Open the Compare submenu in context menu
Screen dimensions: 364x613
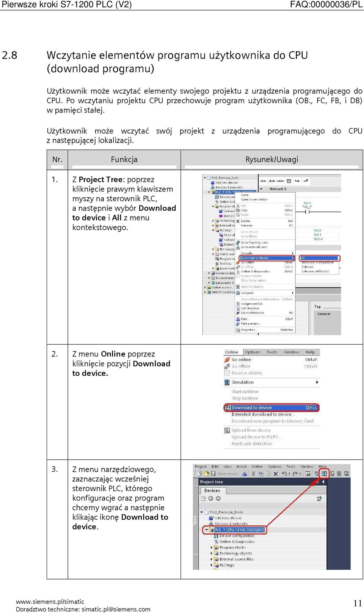(x=265, y=293)
